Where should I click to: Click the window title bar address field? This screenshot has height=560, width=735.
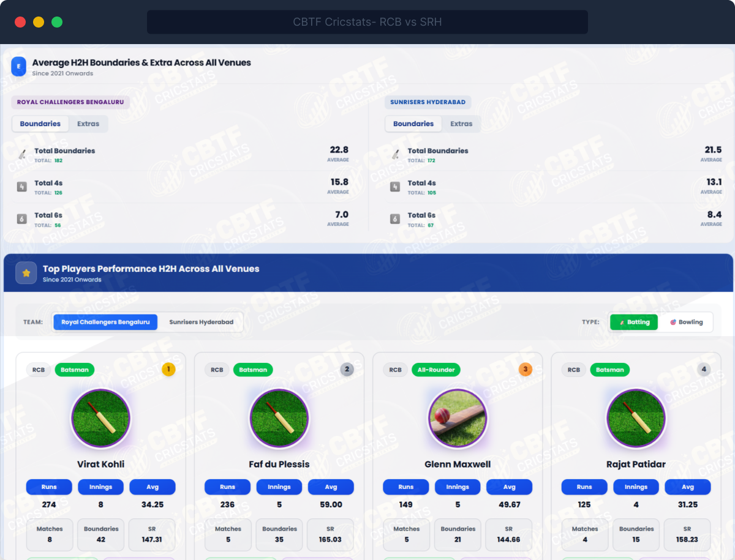click(367, 22)
